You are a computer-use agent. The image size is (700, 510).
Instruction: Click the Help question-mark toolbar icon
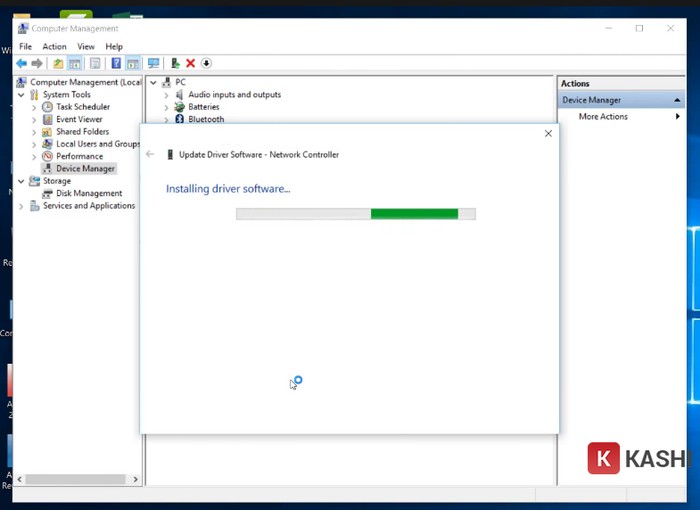click(x=116, y=63)
